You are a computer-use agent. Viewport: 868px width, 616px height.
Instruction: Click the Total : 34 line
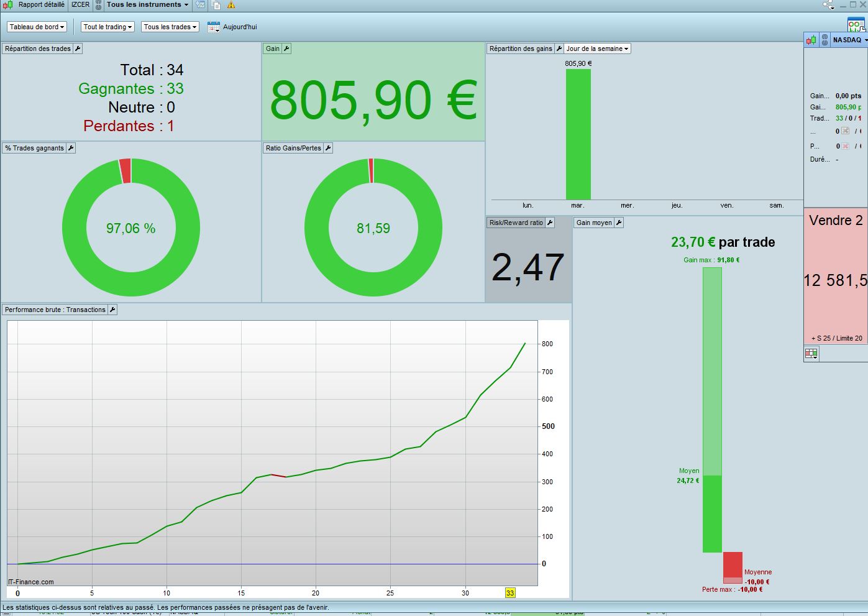coord(152,70)
